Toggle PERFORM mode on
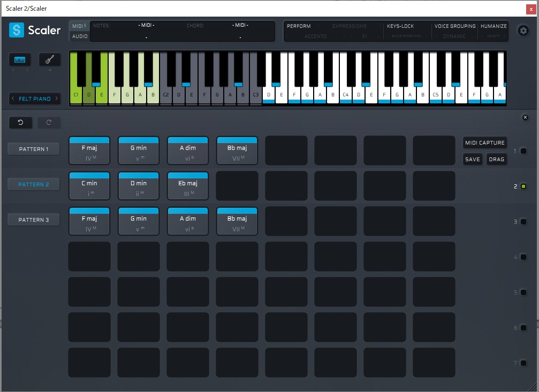The width and height of the screenshot is (539, 392). 299,26
